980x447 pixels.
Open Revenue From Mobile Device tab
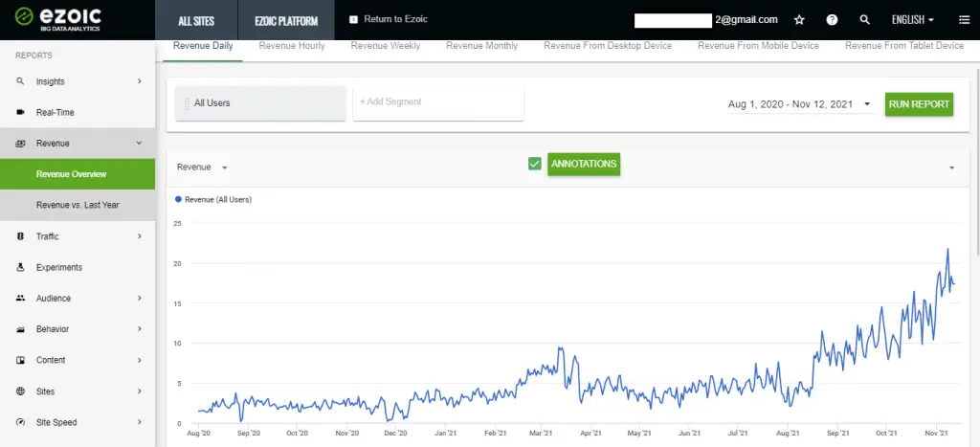(x=758, y=46)
